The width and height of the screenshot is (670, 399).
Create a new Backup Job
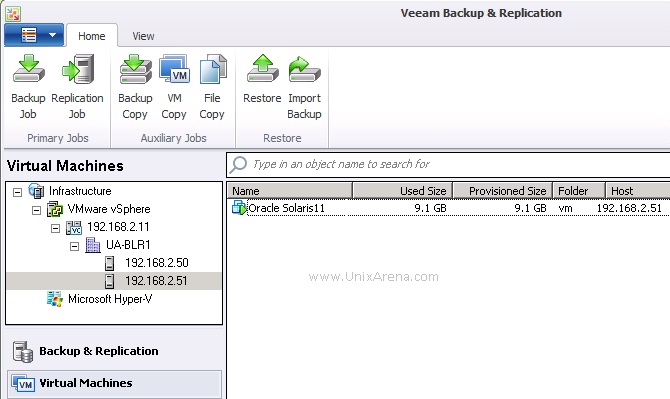[x=28, y=87]
